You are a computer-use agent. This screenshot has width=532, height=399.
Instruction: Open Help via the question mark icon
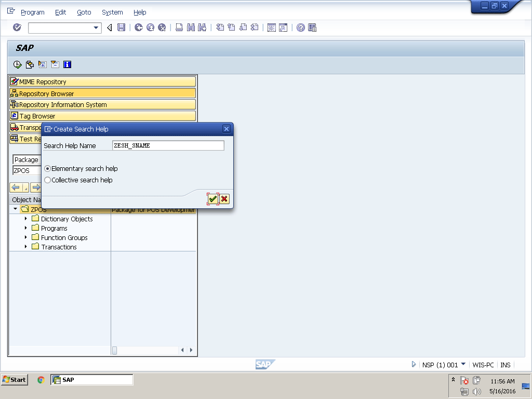(301, 28)
